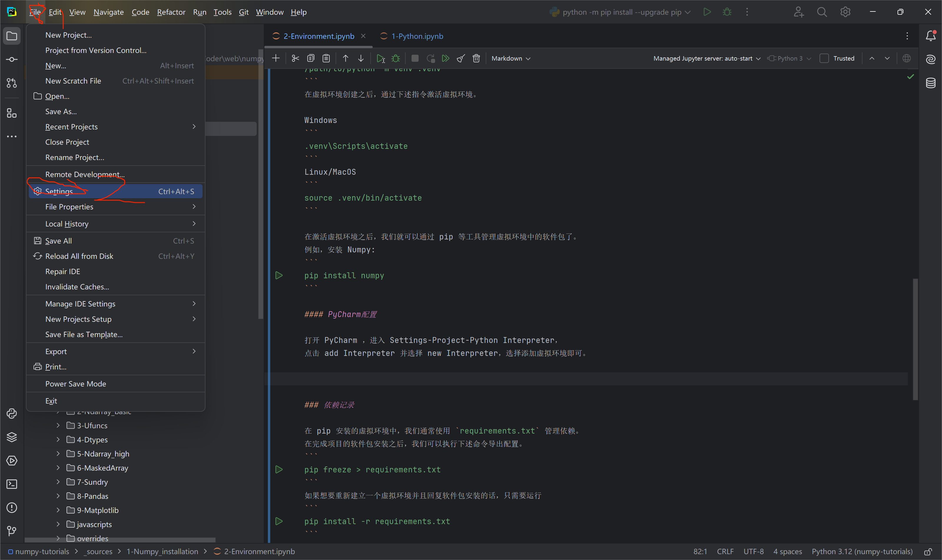The width and height of the screenshot is (942, 560).
Task: Open the Project tool window icon
Action: click(x=12, y=36)
